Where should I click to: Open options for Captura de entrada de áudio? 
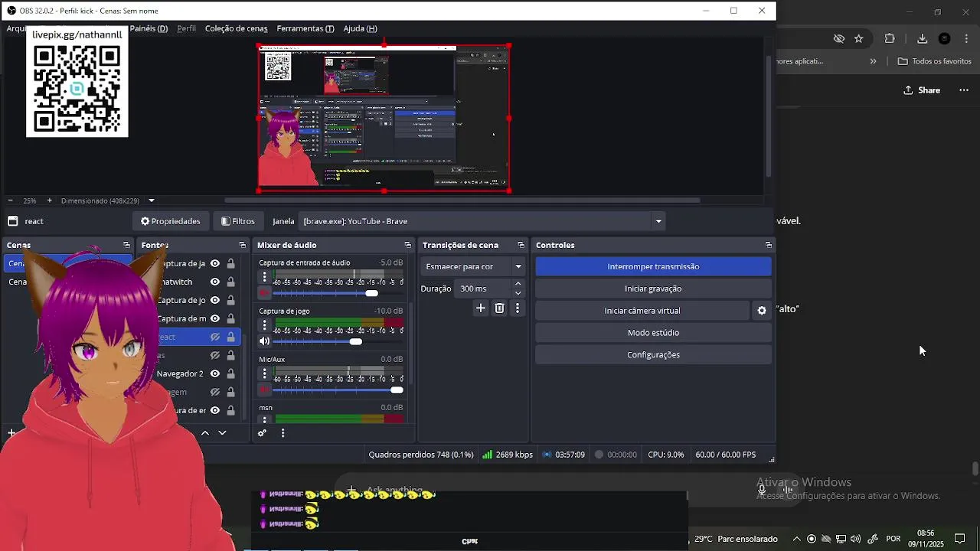[264, 277]
